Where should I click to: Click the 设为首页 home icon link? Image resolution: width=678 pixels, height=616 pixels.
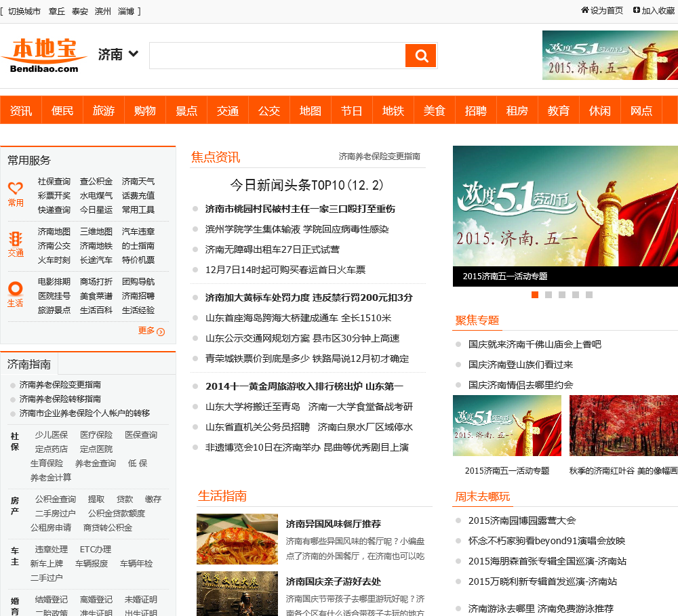(602, 10)
